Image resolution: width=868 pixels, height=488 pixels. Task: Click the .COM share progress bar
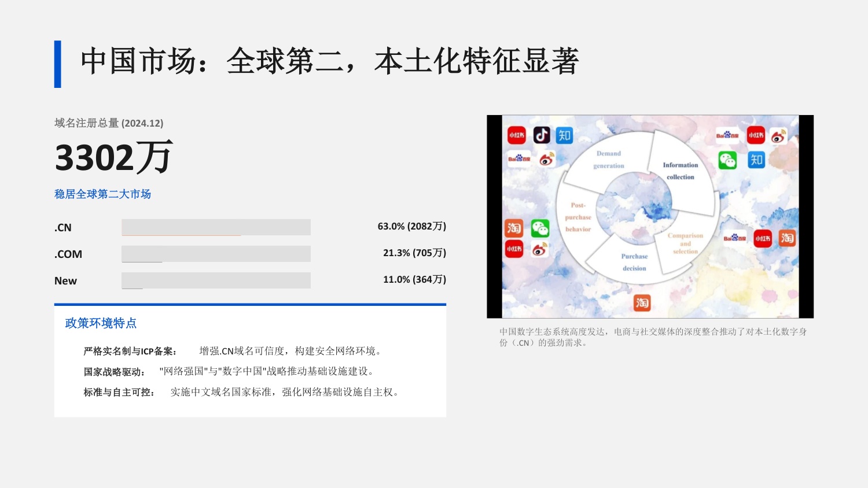(x=216, y=254)
